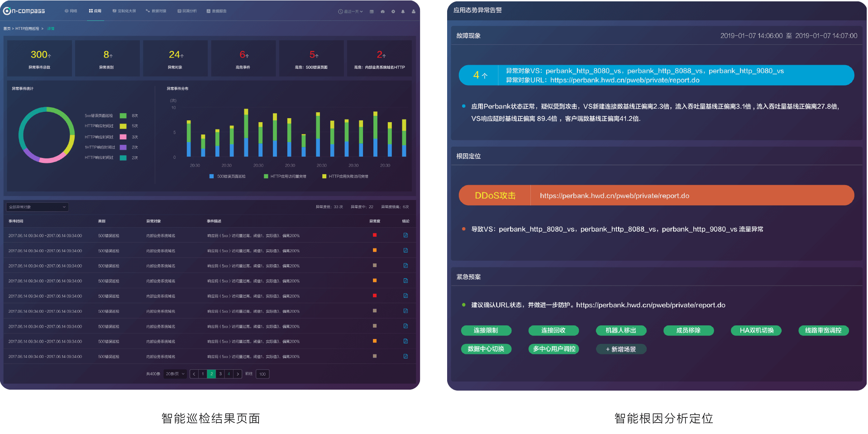Open the 全部异常对象 filter dropdown
This screenshot has width=868, height=434.
(37, 207)
